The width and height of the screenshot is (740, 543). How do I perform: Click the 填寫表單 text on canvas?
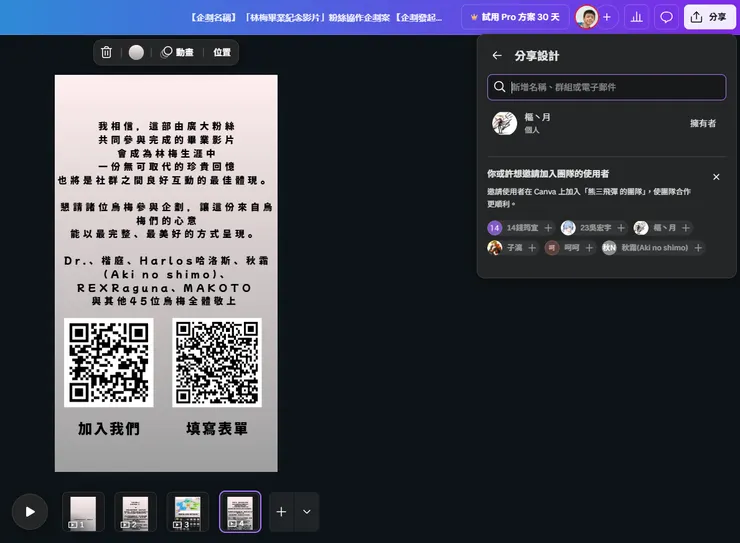pos(217,428)
